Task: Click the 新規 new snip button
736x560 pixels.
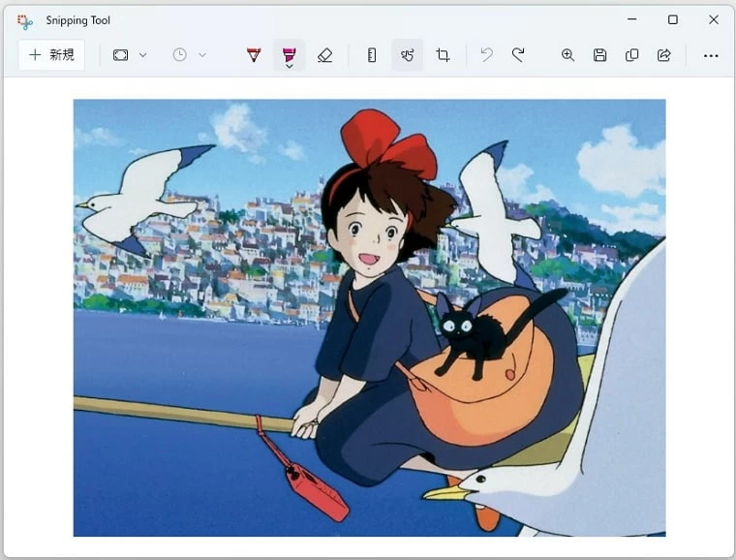Action: coord(51,55)
